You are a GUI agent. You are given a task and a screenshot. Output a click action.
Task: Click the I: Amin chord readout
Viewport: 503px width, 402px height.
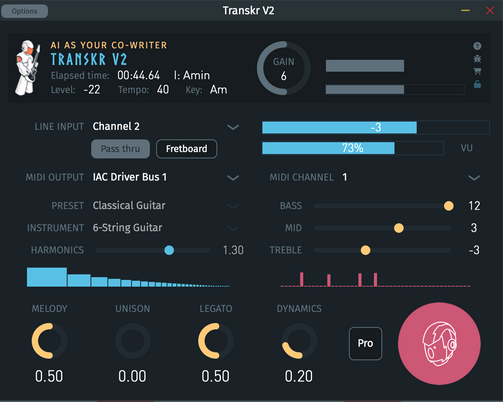[x=192, y=75]
